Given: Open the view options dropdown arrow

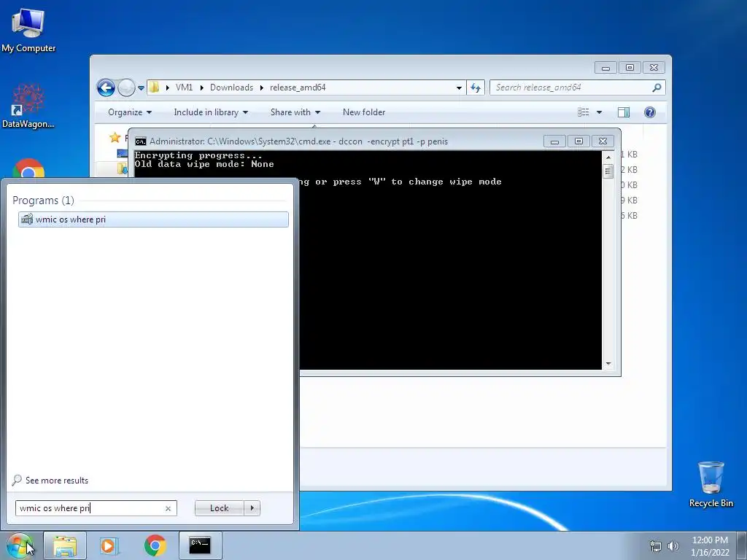Looking at the screenshot, I should [x=600, y=112].
